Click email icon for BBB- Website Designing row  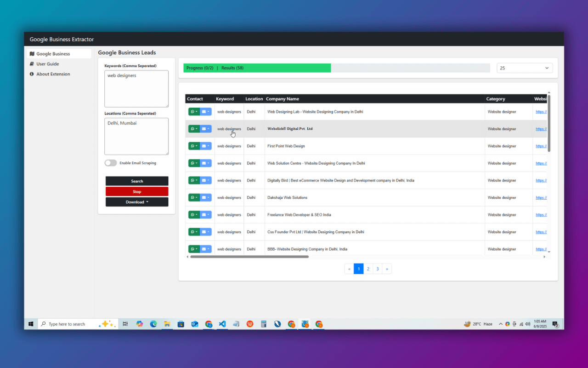click(x=205, y=249)
